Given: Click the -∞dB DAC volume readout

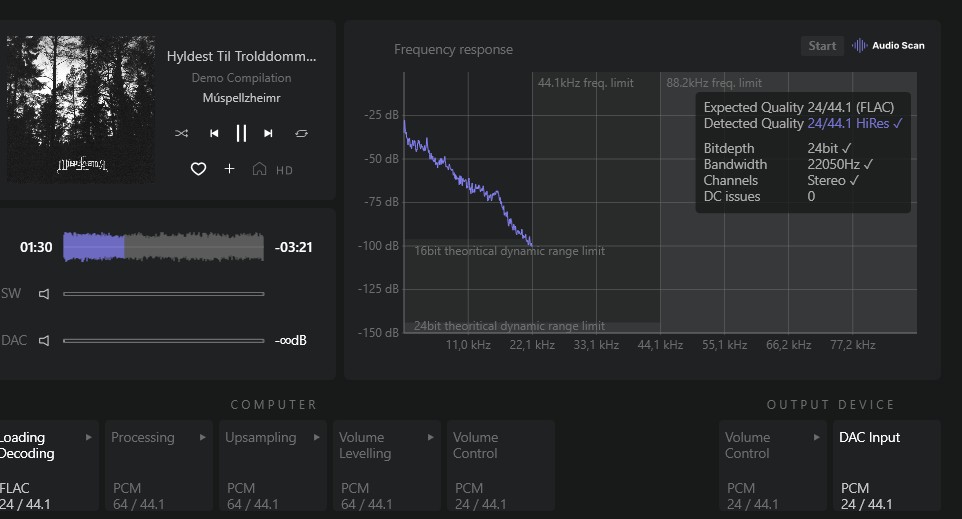Looking at the screenshot, I should [x=291, y=340].
